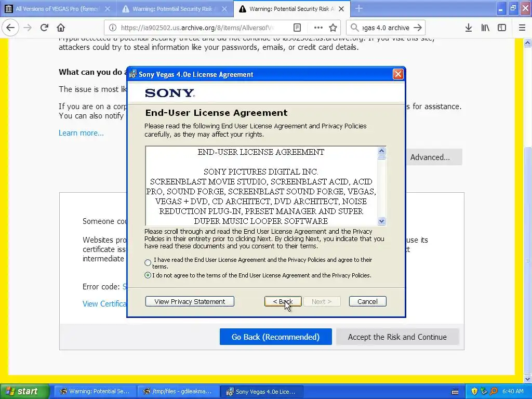Click the Back button in installer

283,301
